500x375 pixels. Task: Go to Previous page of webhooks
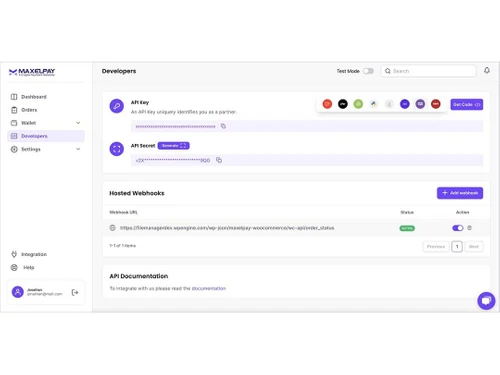(x=436, y=247)
